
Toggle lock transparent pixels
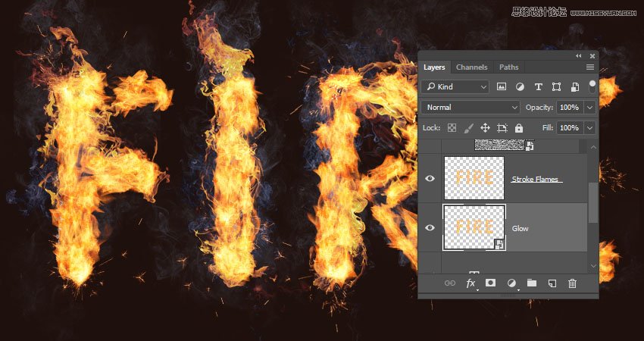point(452,128)
